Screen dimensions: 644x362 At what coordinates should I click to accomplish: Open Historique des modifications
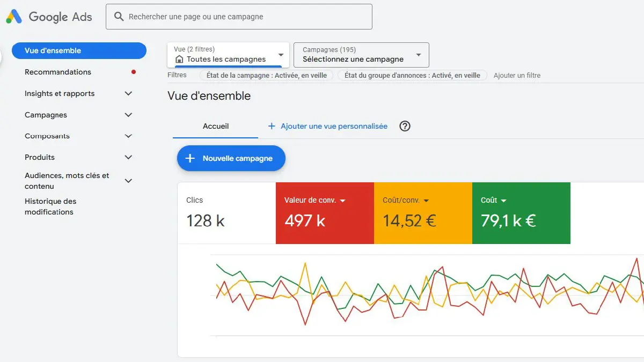tap(50, 206)
